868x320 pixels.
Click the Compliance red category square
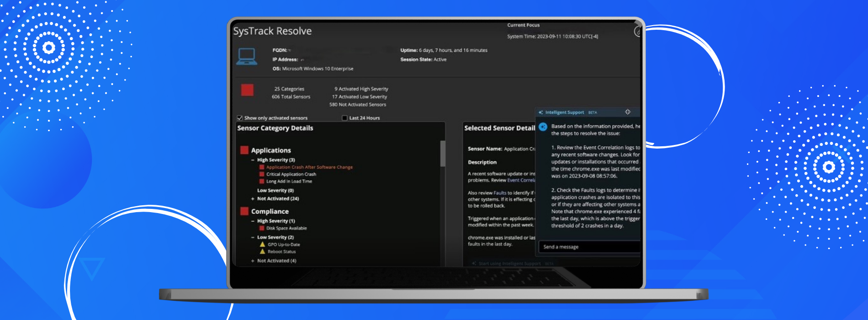point(244,211)
